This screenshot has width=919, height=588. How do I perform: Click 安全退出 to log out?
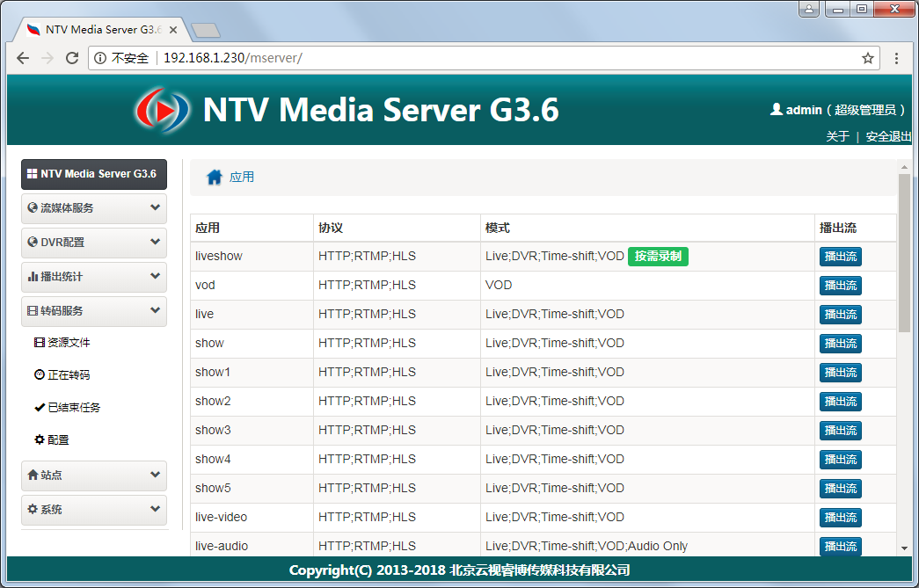click(x=888, y=136)
